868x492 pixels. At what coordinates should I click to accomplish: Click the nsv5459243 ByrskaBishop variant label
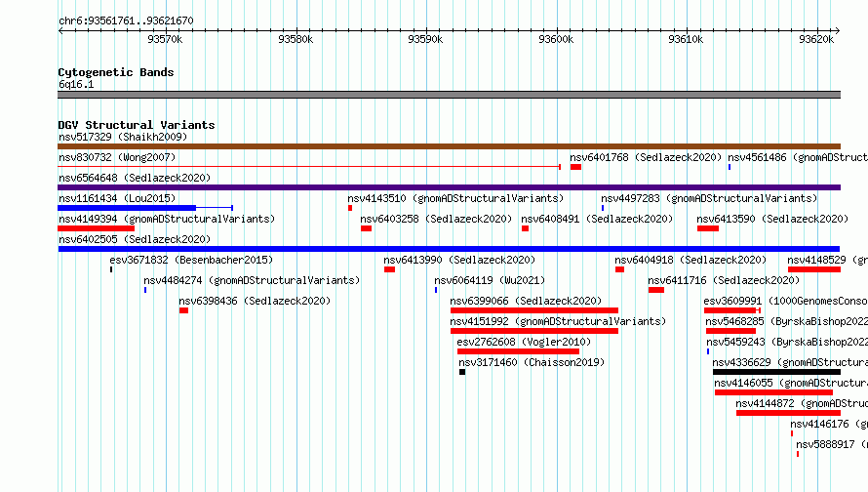coord(787,342)
